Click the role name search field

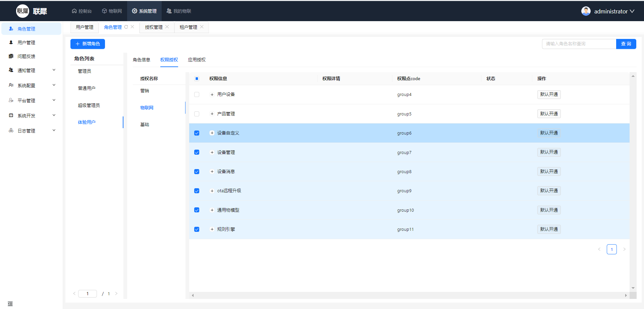tap(579, 44)
